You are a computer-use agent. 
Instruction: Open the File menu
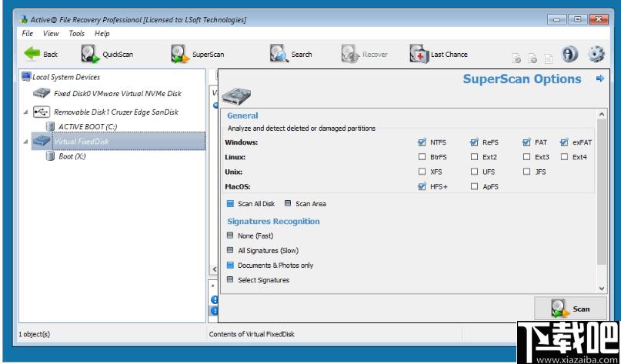pos(28,33)
